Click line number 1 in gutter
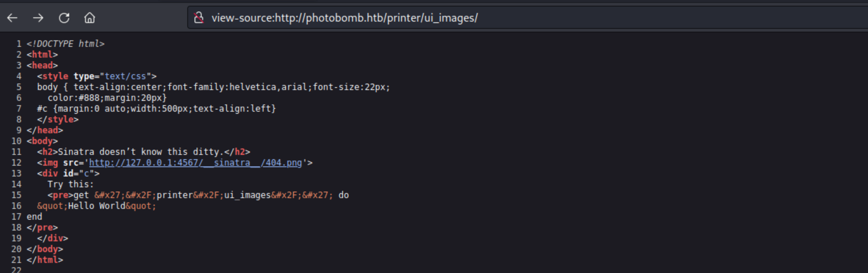The image size is (868, 273). point(19,44)
